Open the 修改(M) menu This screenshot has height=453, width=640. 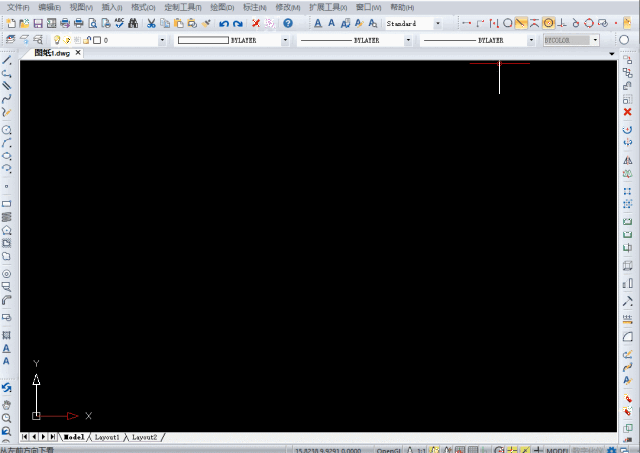click(x=288, y=7)
